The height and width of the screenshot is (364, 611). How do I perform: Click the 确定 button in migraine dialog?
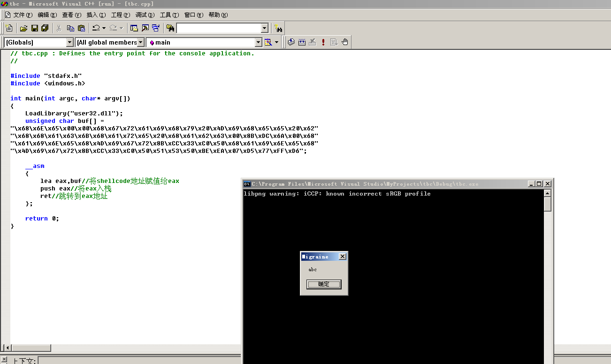[324, 284]
